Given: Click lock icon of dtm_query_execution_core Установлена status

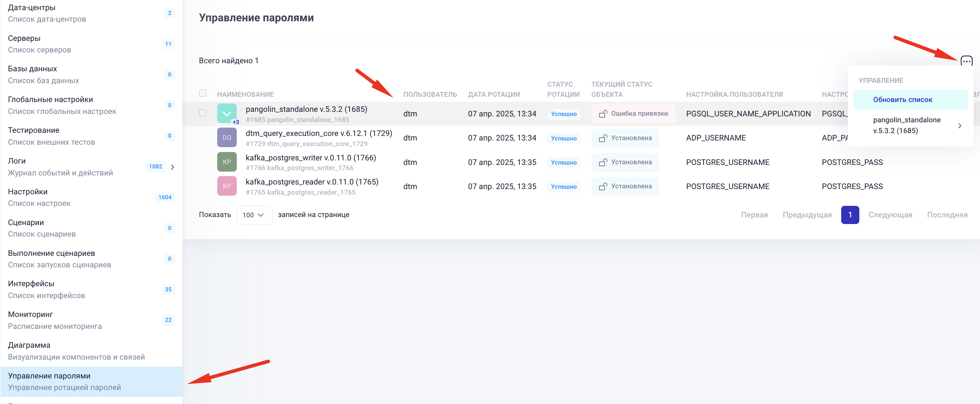Looking at the screenshot, I should coord(603,138).
